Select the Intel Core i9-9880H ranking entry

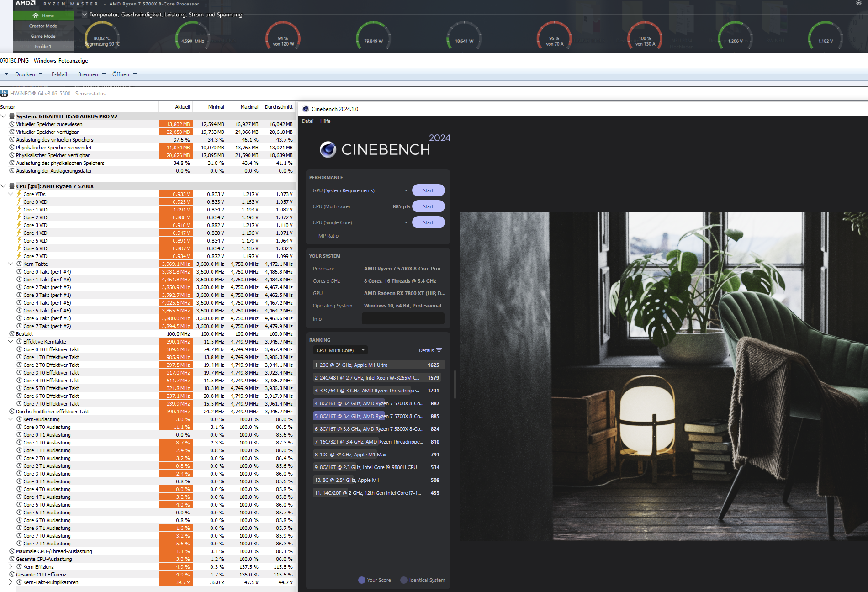[x=378, y=467]
